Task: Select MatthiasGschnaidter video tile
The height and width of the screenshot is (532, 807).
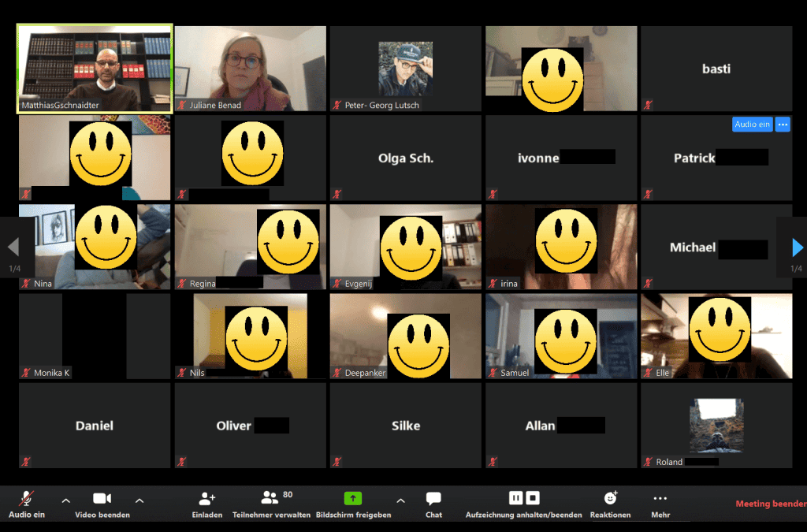Action: 95,69
